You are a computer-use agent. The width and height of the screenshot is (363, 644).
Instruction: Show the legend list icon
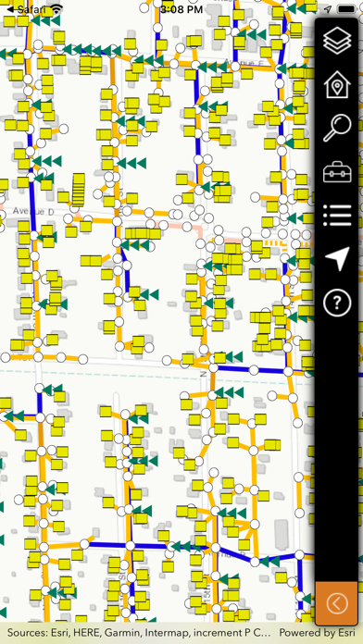point(337,216)
